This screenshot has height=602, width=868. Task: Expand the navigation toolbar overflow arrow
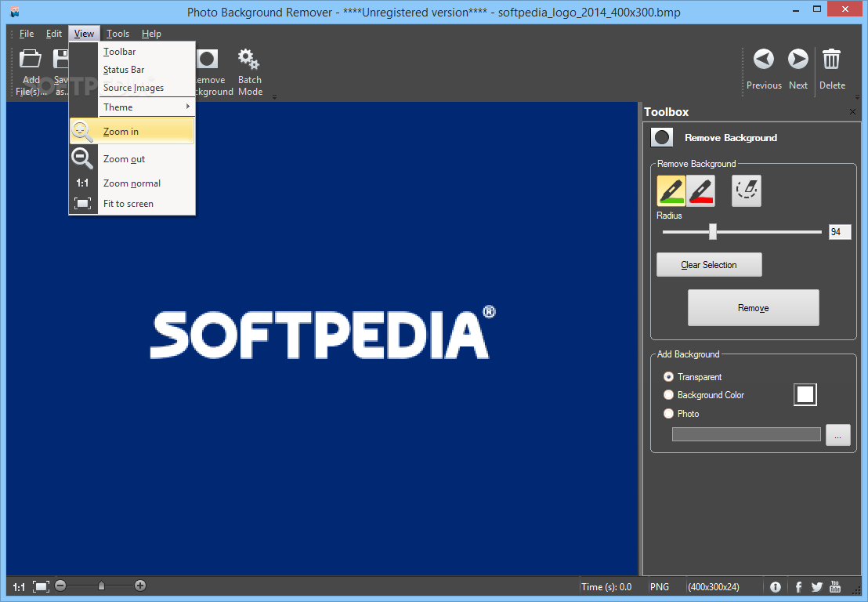(x=858, y=97)
